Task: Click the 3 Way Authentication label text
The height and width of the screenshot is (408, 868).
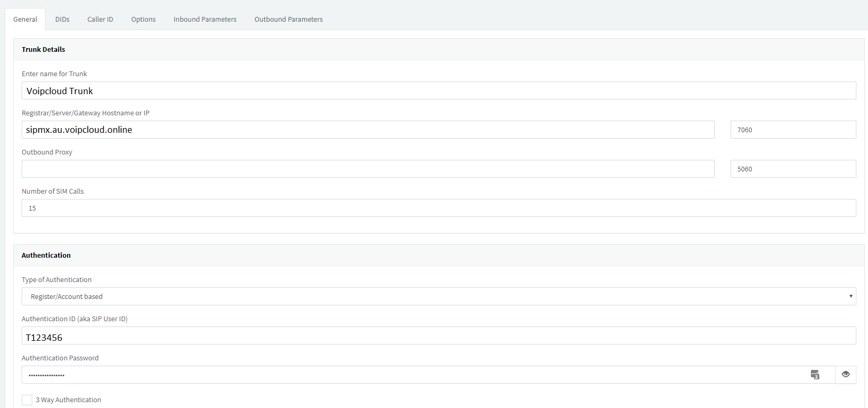Action: point(68,400)
